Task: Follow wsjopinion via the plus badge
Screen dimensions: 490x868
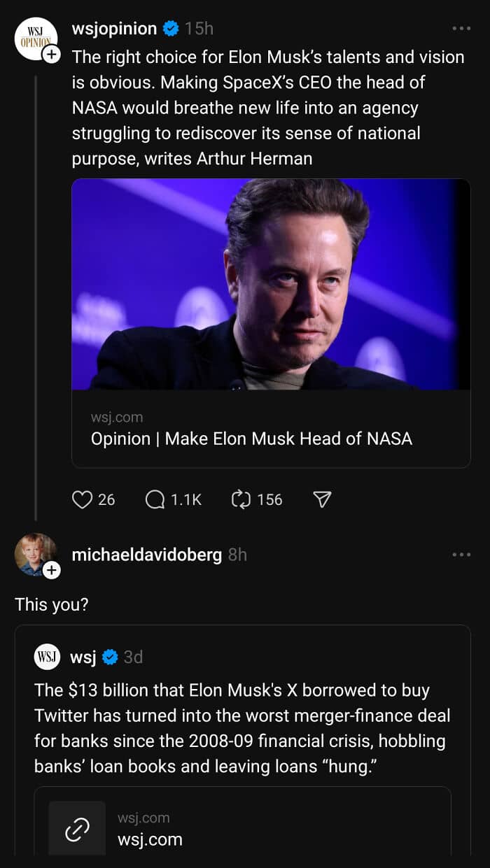Action: (x=52, y=55)
